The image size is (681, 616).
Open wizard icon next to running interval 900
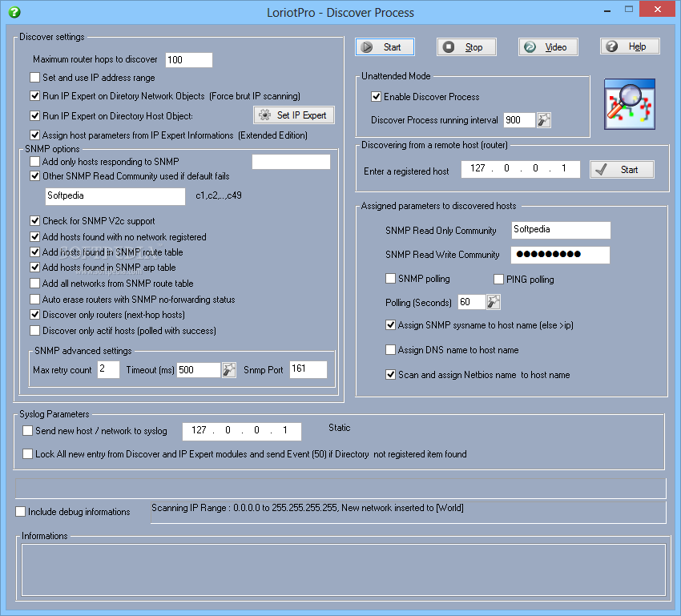coord(544,120)
